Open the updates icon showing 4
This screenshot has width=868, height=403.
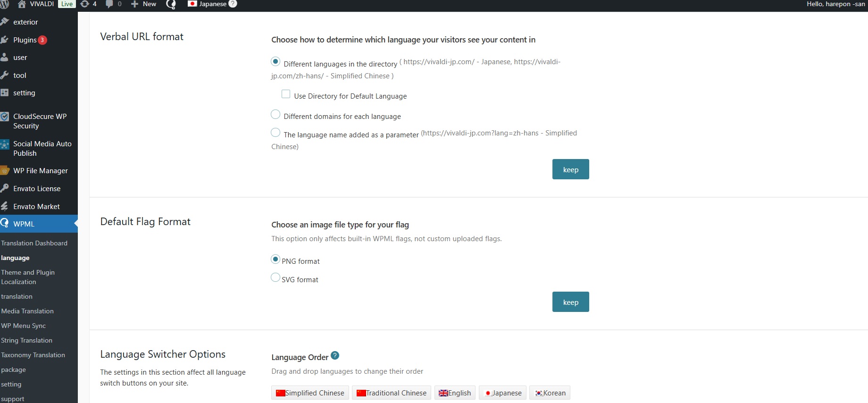(x=85, y=4)
